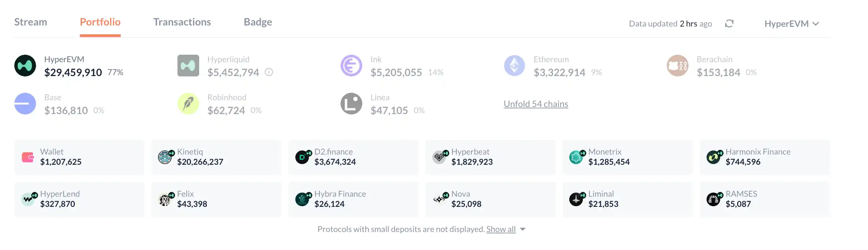The width and height of the screenshot is (868, 250).
Task: Go to the Badge tab
Action: coord(258,22)
